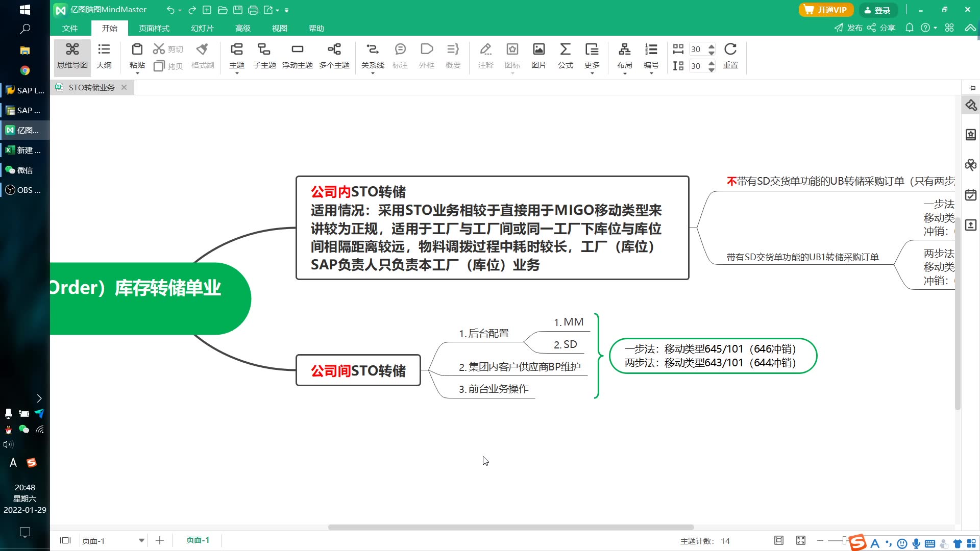Add an 外框 boundary
This screenshot has width=980, height=551.
point(427,56)
